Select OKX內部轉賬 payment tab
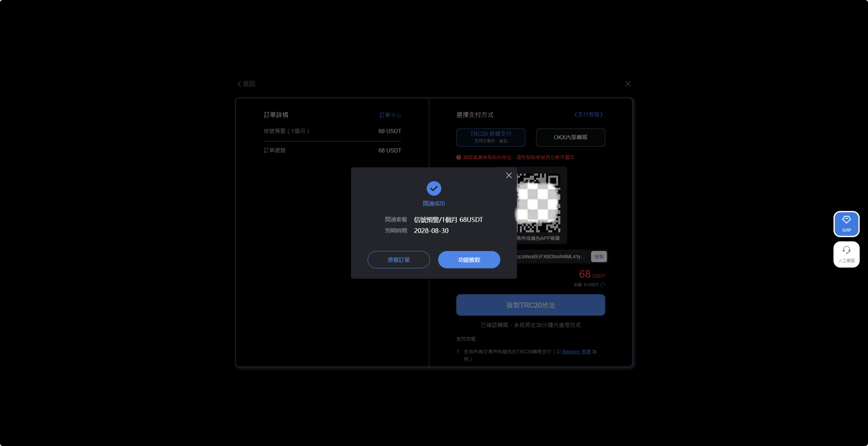Image resolution: width=868 pixels, height=446 pixels. click(570, 137)
